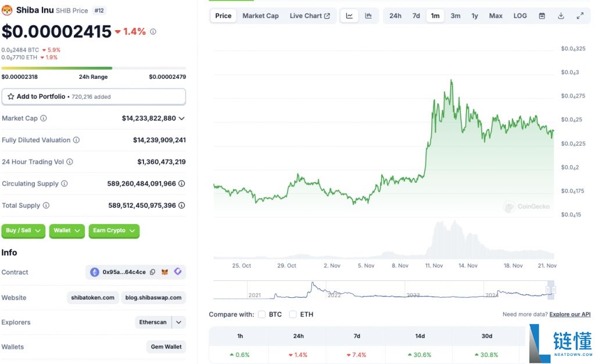Click the chart download icon

click(x=561, y=16)
